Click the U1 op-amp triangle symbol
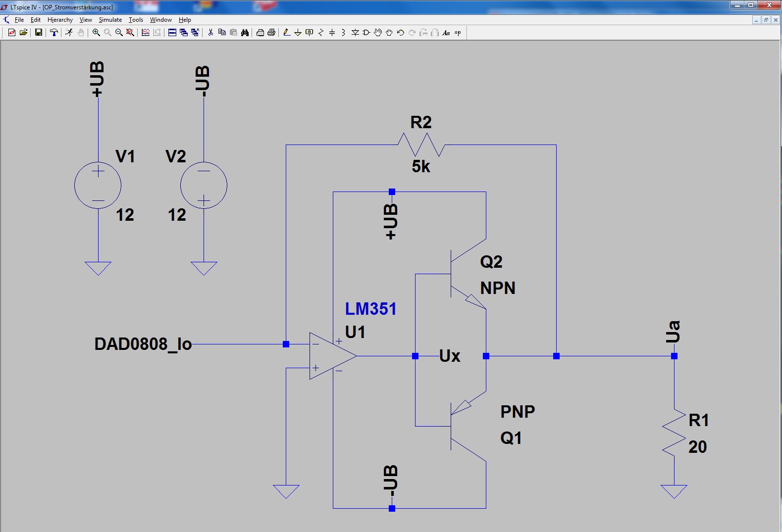 coord(333,356)
